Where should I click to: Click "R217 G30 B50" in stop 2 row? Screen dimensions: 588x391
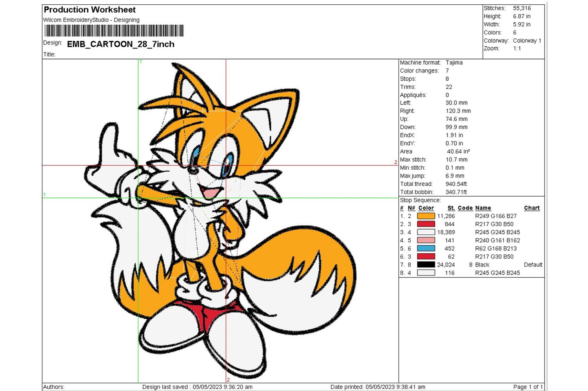494,224
